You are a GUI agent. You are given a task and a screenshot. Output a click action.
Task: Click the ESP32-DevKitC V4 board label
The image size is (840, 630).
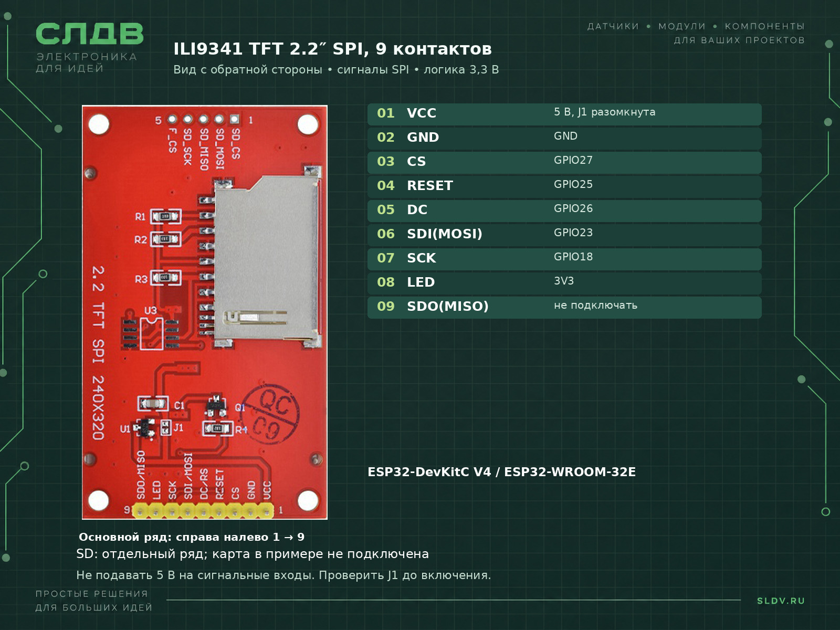pyautogui.click(x=501, y=472)
